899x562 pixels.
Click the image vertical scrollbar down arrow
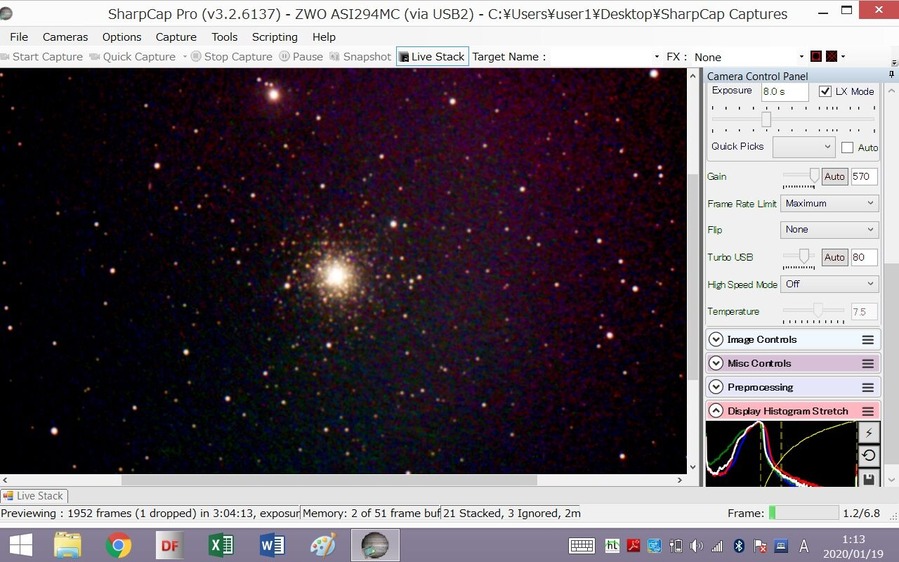click(693, 467)
